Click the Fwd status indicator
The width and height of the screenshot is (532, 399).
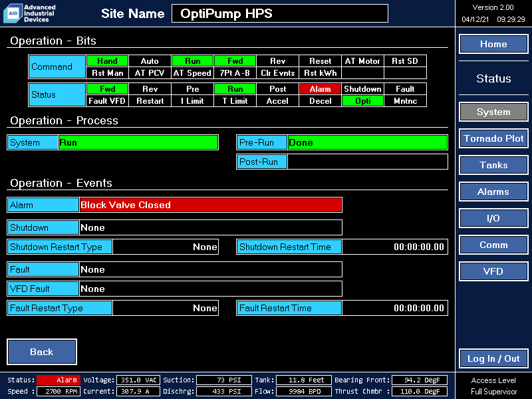coord(107,89)
